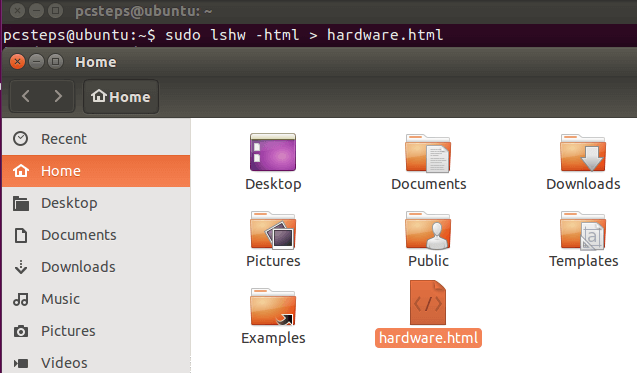Open the Pictures folder icon in file grid
The height and width of the screenshot is (373, 637).
click(273, 230)
